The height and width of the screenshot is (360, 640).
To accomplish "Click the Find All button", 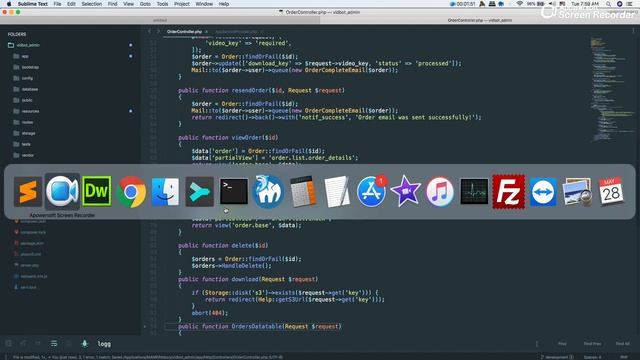I will click(622, 344).
